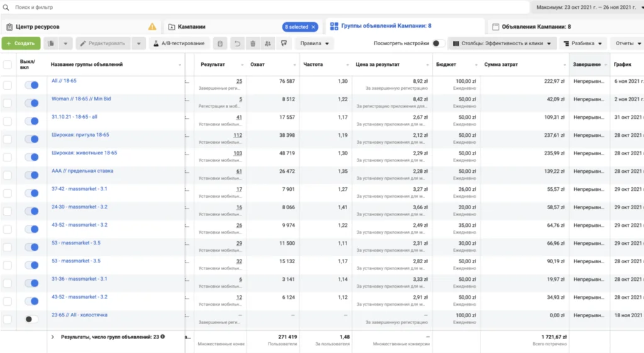The image size is (644, 353).
Task: Switch to the Объявления Кампании: 8 tab
Action: [x=536, y=26]
